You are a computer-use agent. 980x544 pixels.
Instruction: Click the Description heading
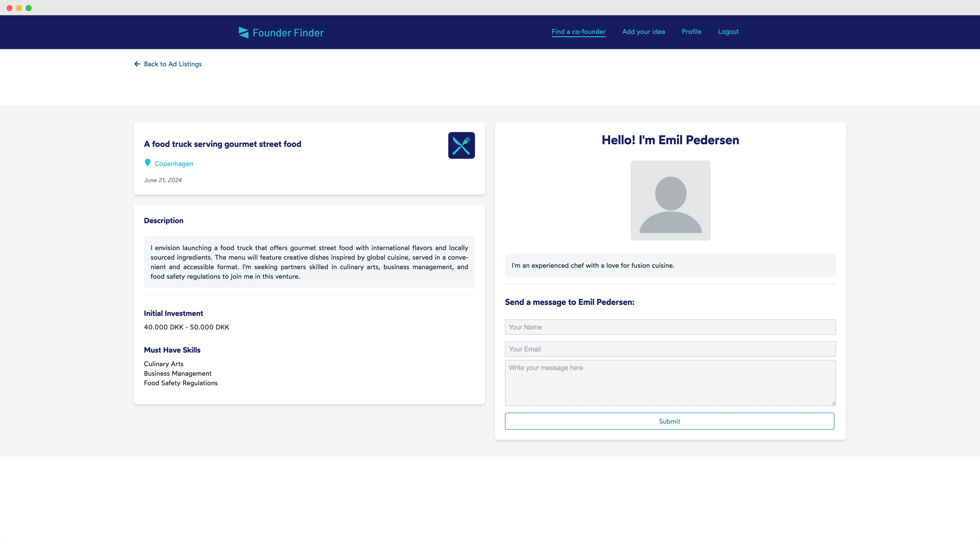pyautogui.click(x=163, y=221)
